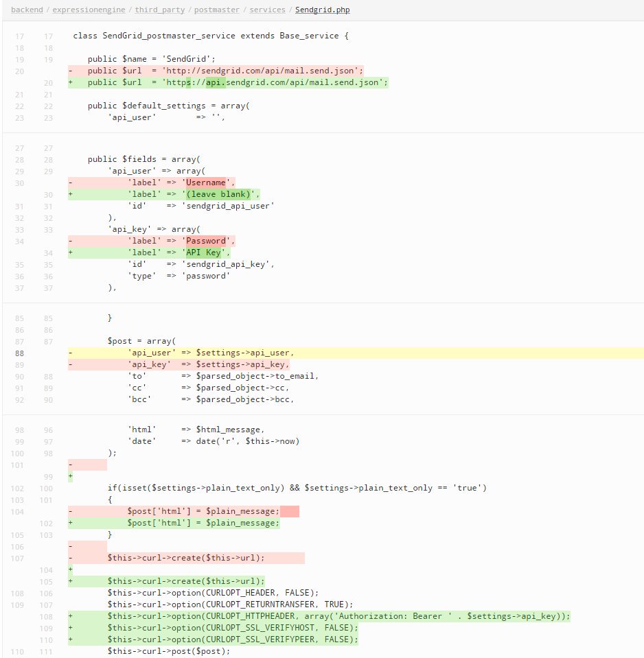Select the public $name = 'SendGrid' line
This screenshot has height=658, width=644.
tap(152, 59)
